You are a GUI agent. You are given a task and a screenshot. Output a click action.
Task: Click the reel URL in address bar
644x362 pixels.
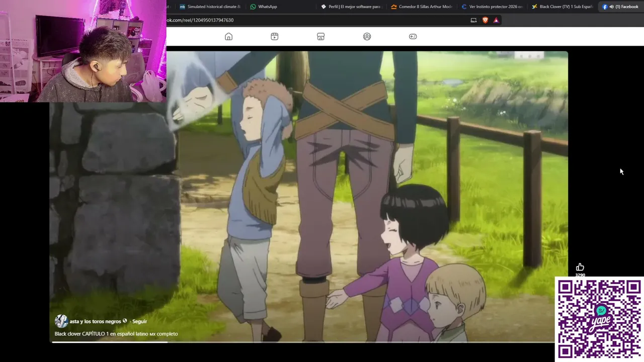coord(200,20)
